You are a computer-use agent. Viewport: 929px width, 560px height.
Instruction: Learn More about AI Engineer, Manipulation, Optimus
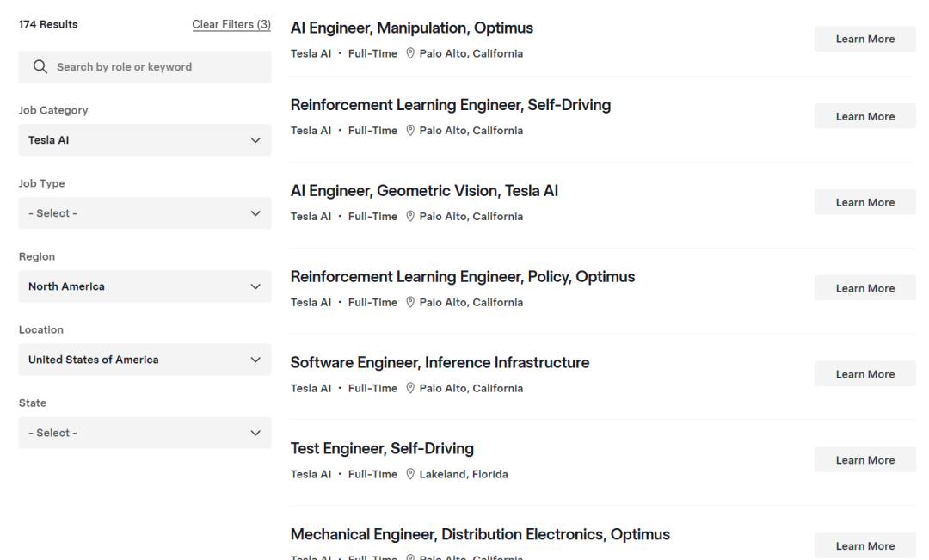coord(864,39)
